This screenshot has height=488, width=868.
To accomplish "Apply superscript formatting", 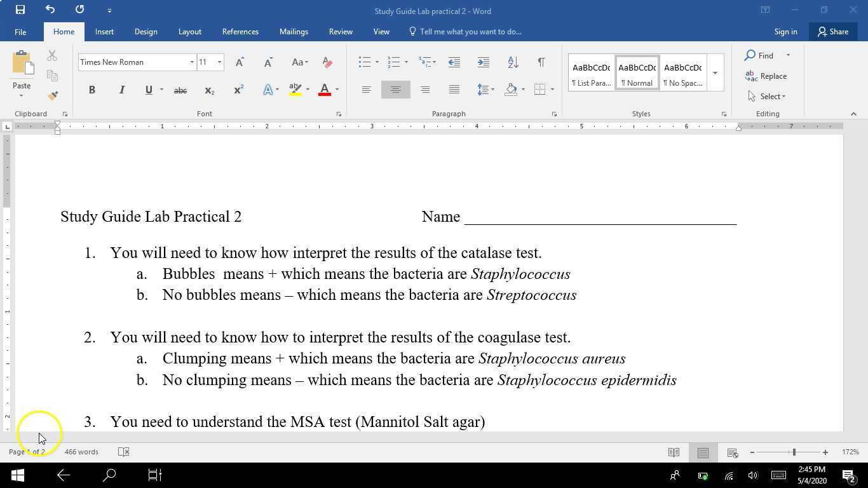I will click(x=238, y=91).
